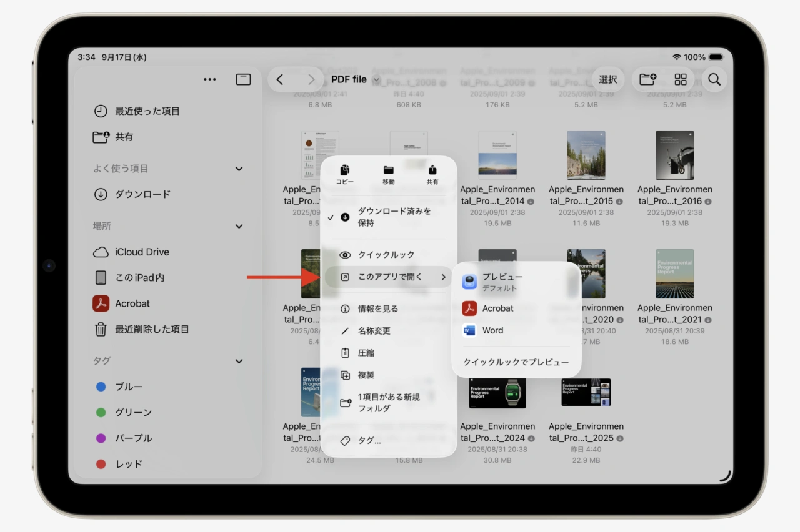Screen dimensions: 800x532
Task: Tap the 選択 button in the toolbar
Action: pyautogui.click(x=607, y=79)
